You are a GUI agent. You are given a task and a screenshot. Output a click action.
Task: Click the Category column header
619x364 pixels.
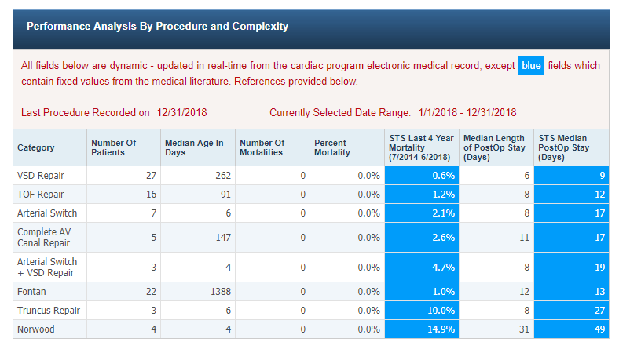click(x=36, y=147)
